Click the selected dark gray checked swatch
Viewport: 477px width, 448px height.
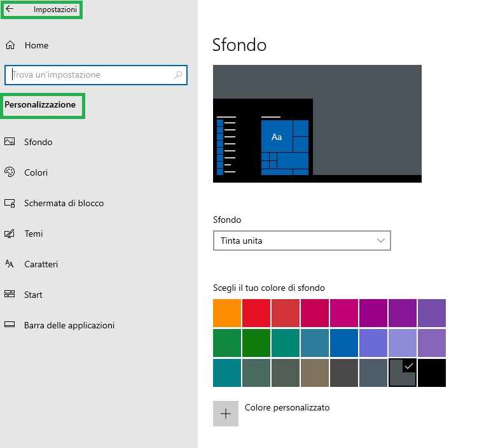tap(403, 373)
